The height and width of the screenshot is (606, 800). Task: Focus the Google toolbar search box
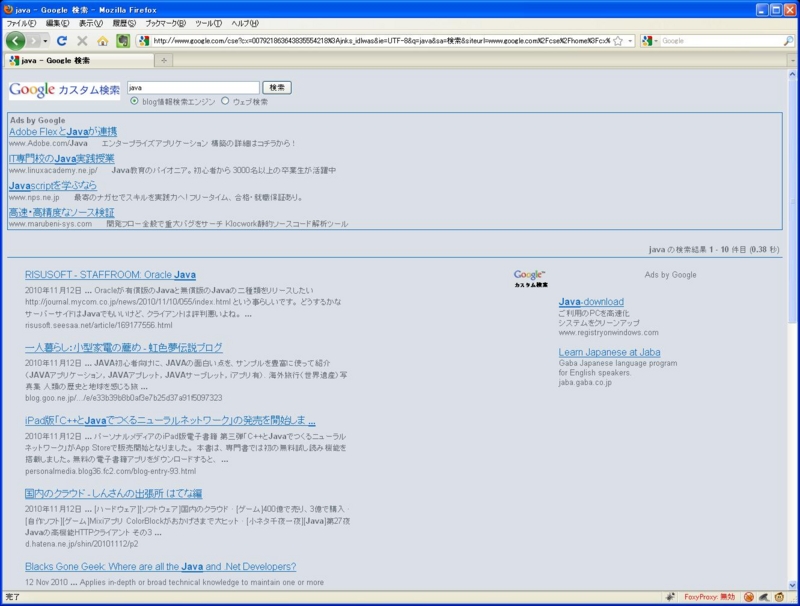721,41
